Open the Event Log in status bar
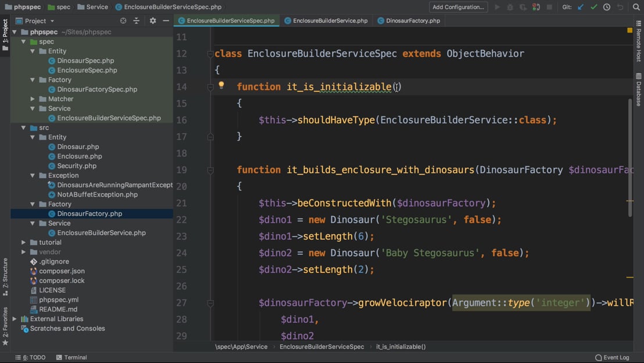 coord(612,357)
